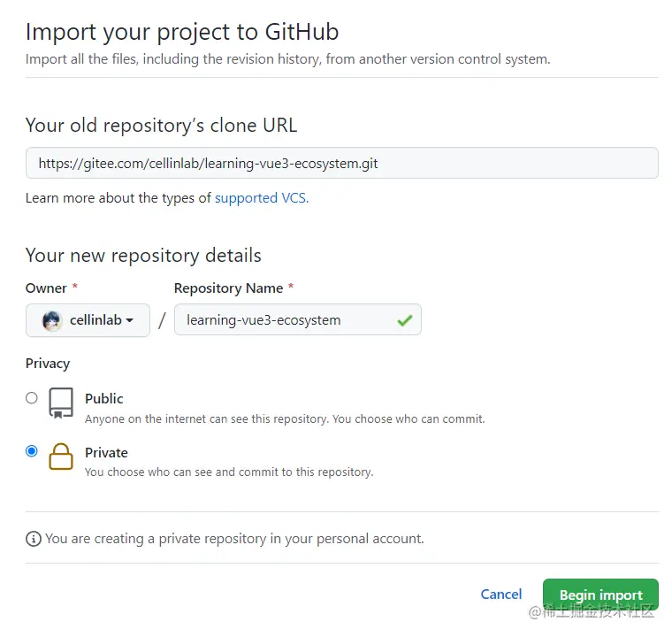
Task: Click 'You are creating a private repository' note
Action: [x=234, y=539]
